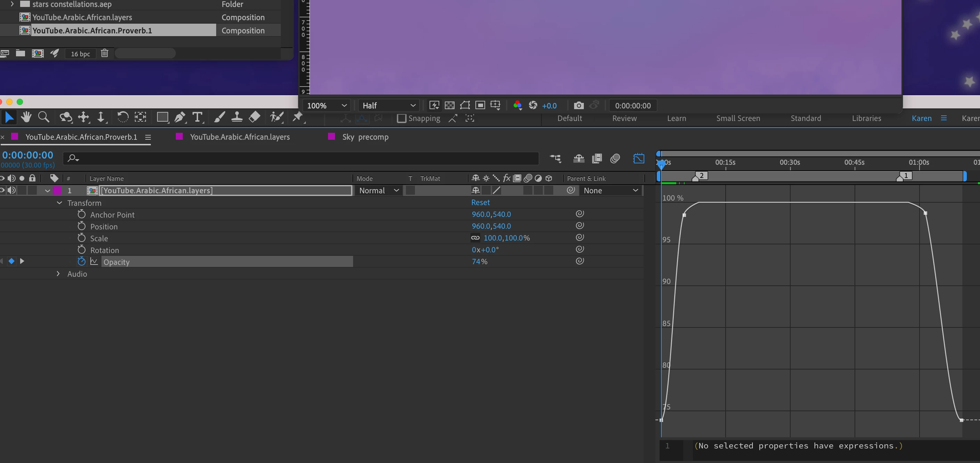The height and width of the screenshot is (463, 980).
Task: Delete selected item with trash icon
Action: coord(105,53)
